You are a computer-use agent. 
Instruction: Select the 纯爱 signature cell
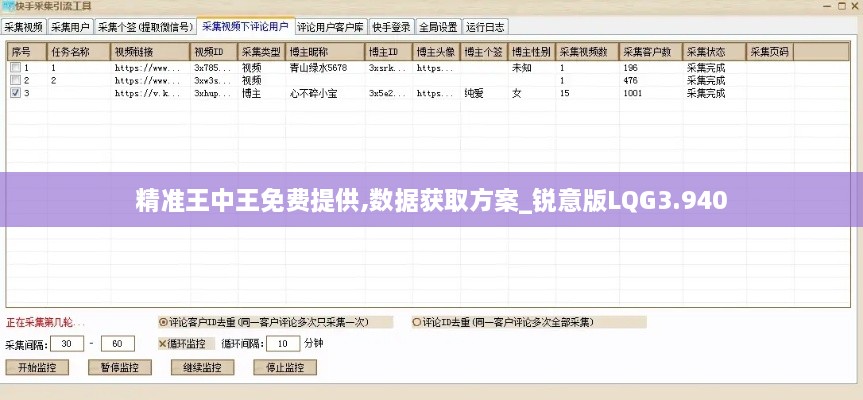484,93
